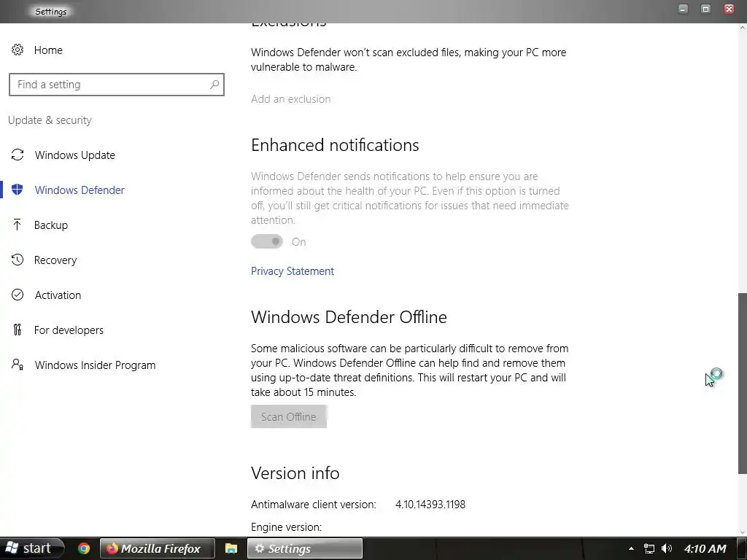The image size is (747, 560).
Task: Open the Windows Insider Program page
Action: click(95, 365)
